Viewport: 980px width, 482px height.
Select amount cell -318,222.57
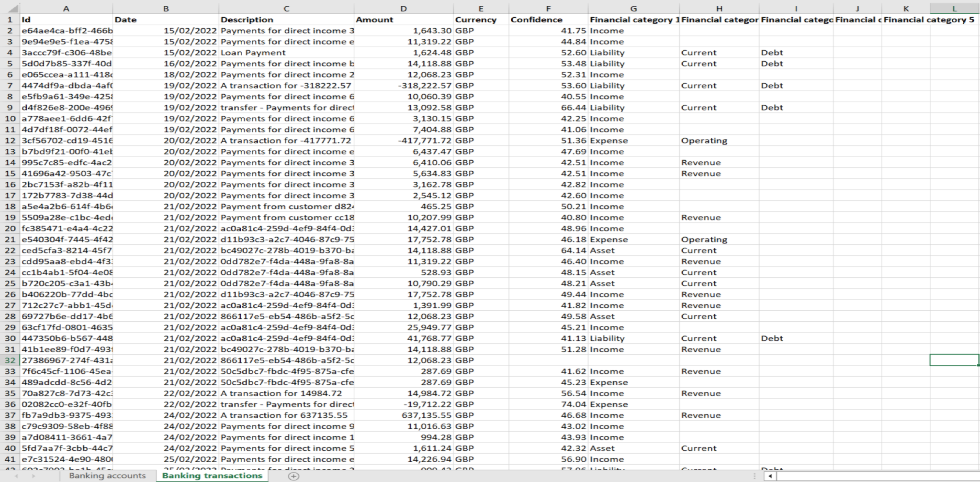(404, 86)
